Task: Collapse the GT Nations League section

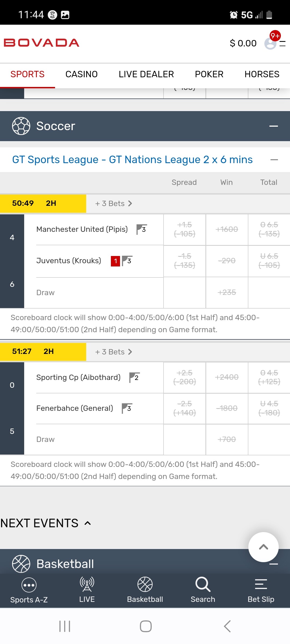Action: tap(274, 160)
